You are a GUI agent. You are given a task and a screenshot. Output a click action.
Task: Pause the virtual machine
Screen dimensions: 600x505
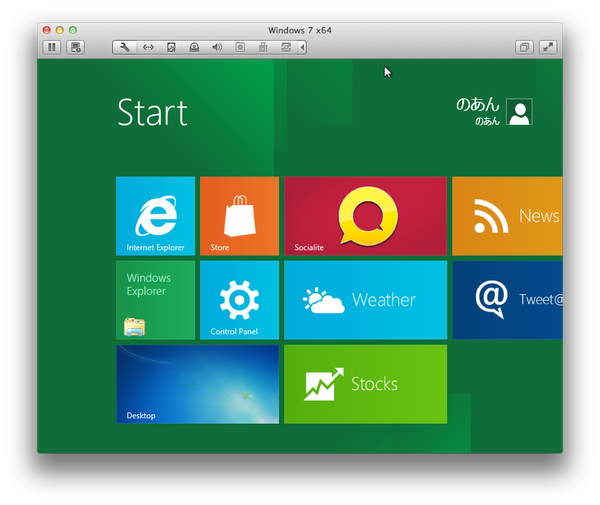tap(52, 47)
